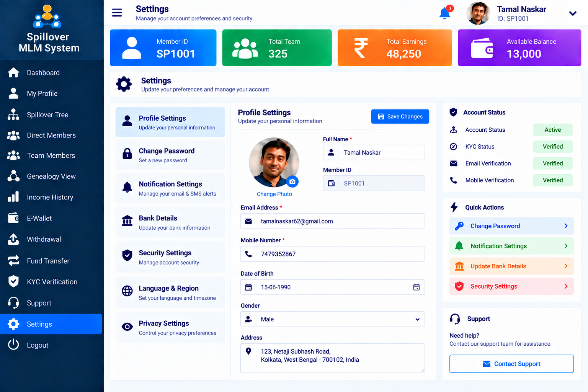Click the Spillover Tree icon in sidebar
The height and width of the screenshot is (392, 588).
(13, 114)
